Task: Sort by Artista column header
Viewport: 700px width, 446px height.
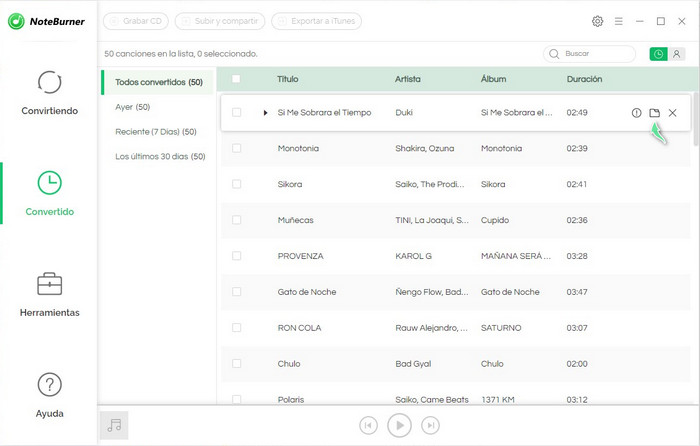Action: (x=408, y=79)
